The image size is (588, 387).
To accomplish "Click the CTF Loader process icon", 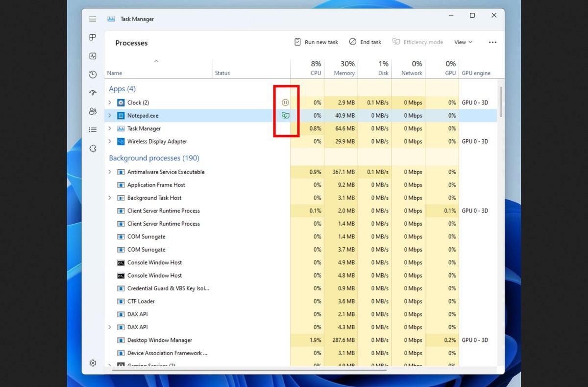I will click(x=121, y=301).
